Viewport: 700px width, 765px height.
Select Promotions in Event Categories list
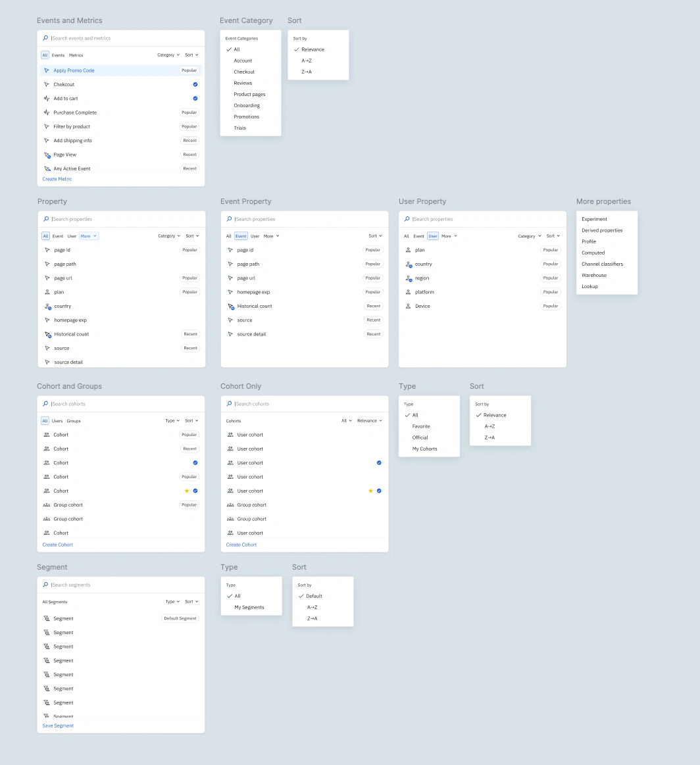[246, 117]
